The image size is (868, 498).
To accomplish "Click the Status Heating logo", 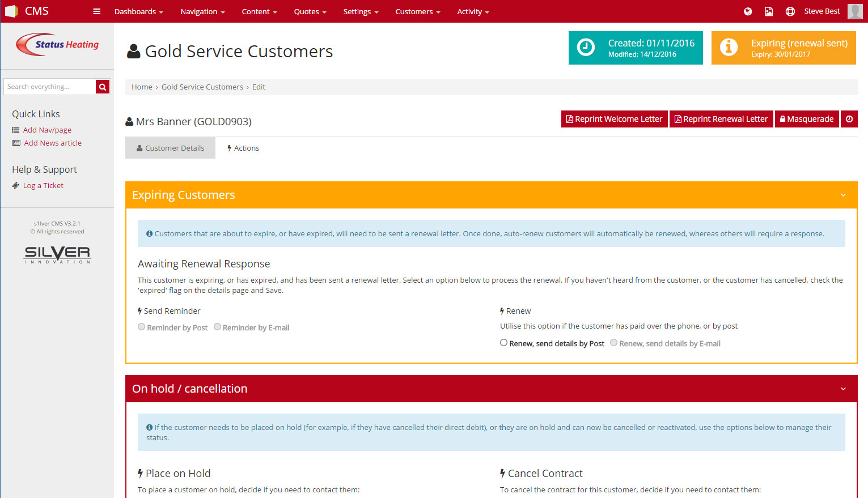I will point(57,45).
